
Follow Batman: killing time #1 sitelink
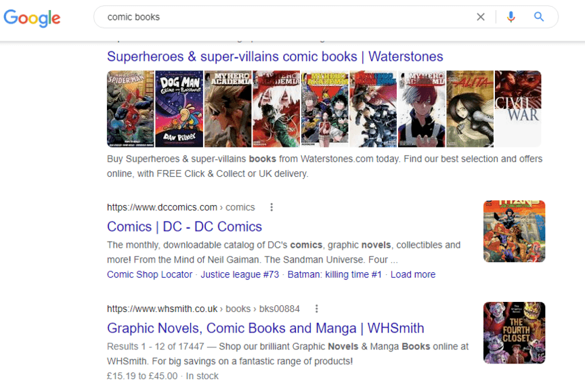334,274
